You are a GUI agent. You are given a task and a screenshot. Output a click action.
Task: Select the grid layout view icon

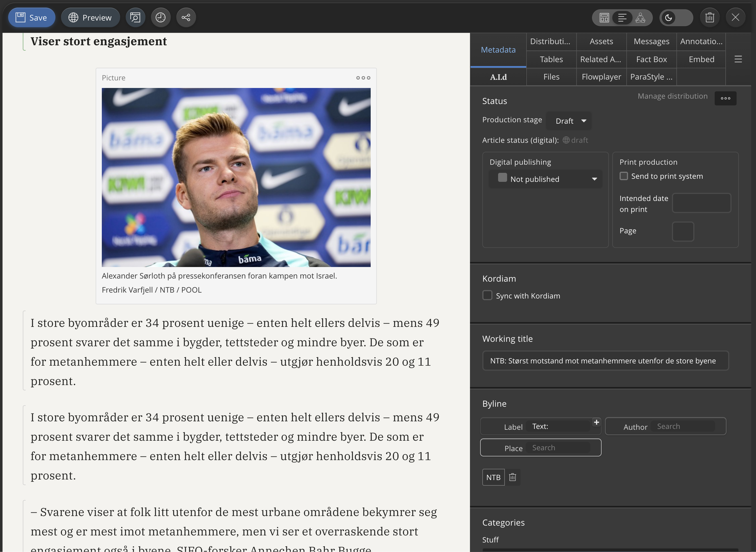tap(604, 17)
